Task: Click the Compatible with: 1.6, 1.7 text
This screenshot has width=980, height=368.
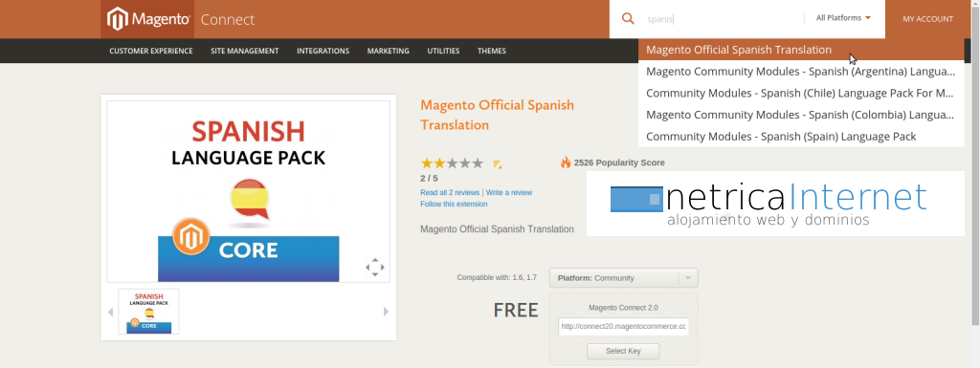Action: coord(497,277)
